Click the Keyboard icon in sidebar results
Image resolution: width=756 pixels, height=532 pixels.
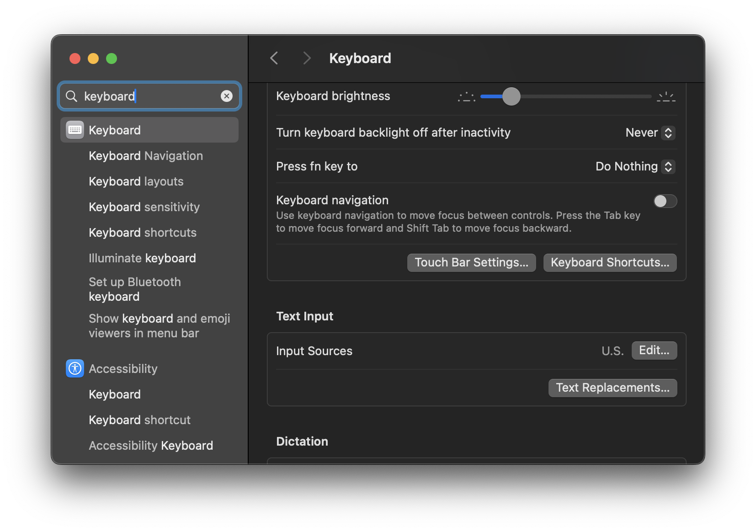[75, 130]
